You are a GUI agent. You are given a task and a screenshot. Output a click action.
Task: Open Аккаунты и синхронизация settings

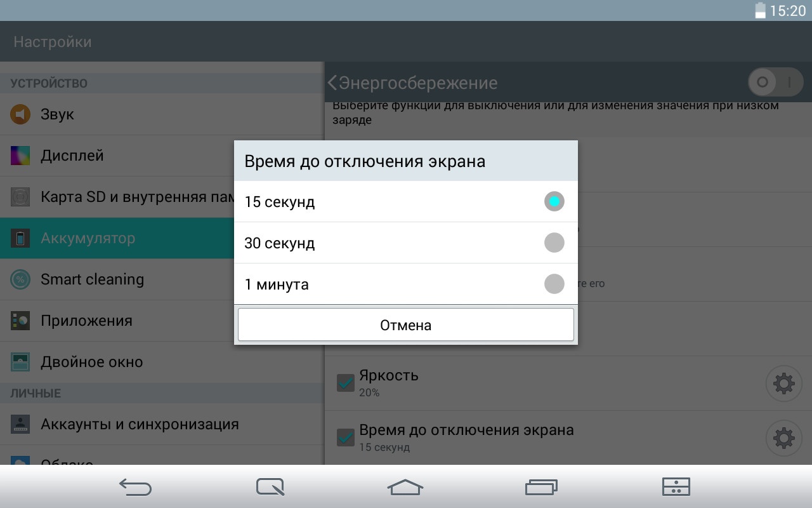pyautogui.click(x=140, y=424)
